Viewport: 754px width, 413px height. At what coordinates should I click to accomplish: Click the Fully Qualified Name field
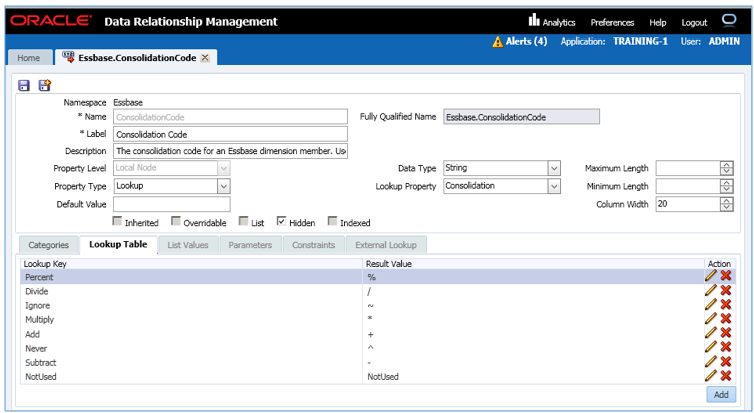[x=521, y=117]
